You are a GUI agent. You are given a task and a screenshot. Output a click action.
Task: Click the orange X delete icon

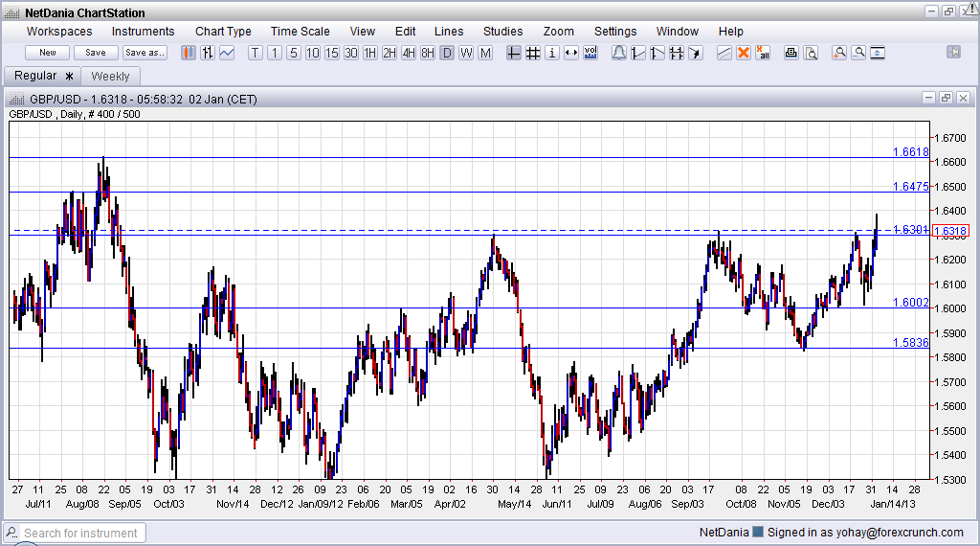coord(743,53)
